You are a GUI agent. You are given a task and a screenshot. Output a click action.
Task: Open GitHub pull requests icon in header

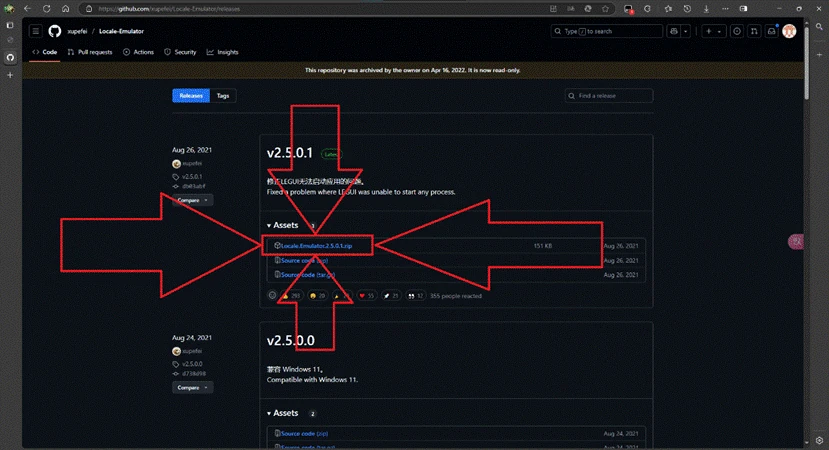point(754,31)
